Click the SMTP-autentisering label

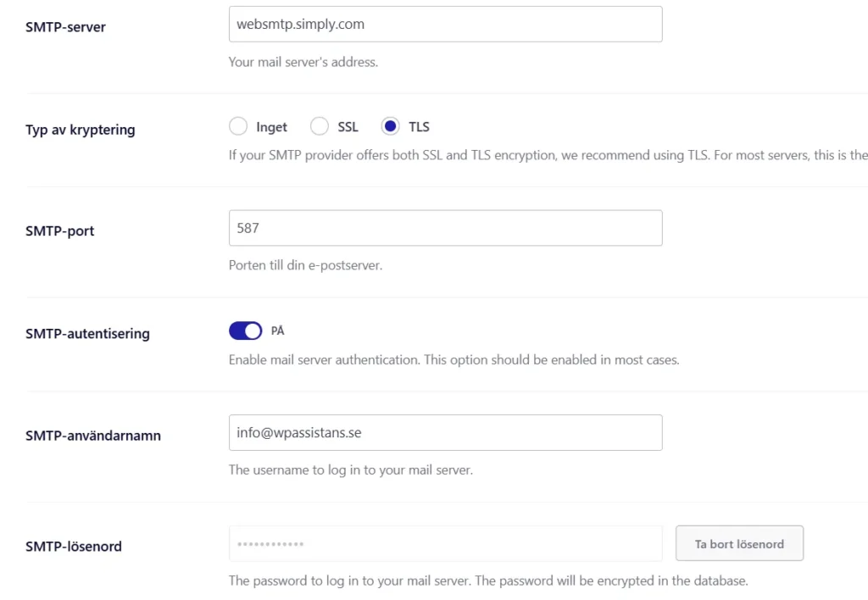[x=87, y=334]
